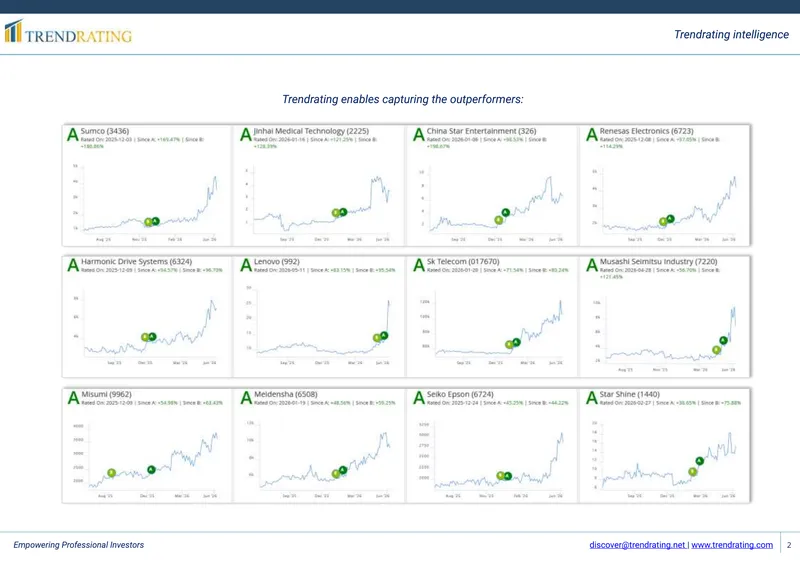
Task: Click the Jinhai Medical Technology price chart
Action: point(321,204)
